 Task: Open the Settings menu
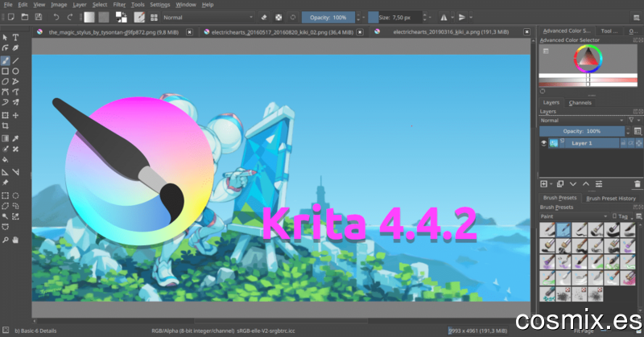(159, 5)
